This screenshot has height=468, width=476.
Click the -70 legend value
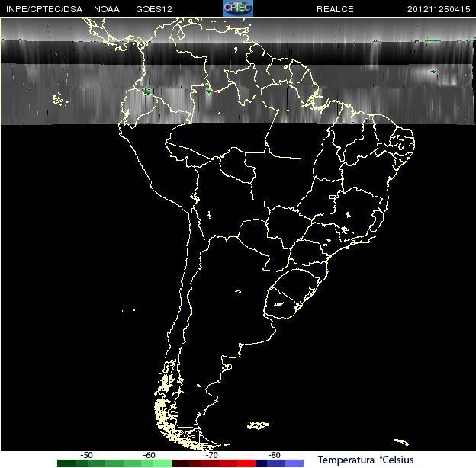point(211,455)
